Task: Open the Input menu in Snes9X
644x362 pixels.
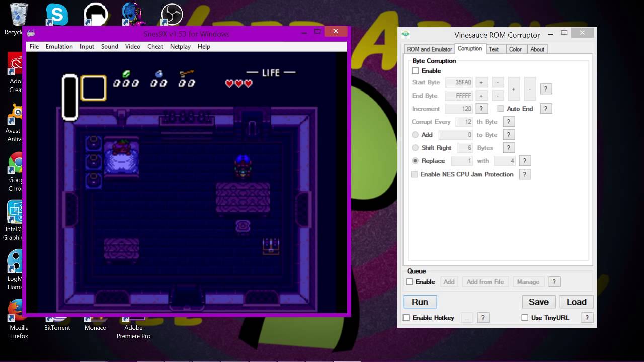Action: point(87,46)
